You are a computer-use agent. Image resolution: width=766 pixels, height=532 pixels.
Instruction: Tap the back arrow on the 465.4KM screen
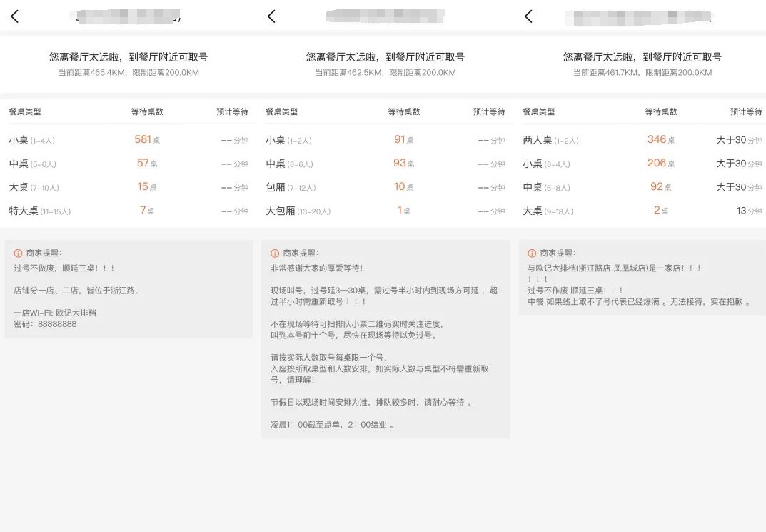point(15,16)
